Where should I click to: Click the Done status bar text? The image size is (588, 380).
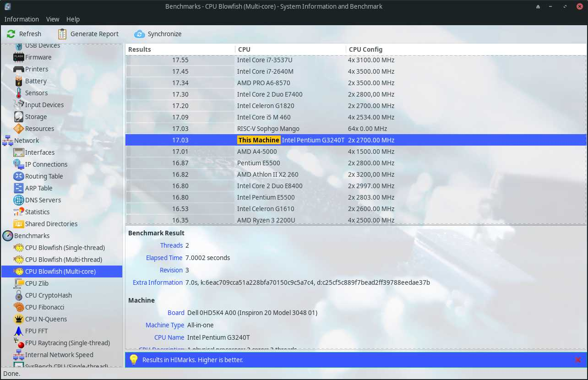(x=11, y=374)
